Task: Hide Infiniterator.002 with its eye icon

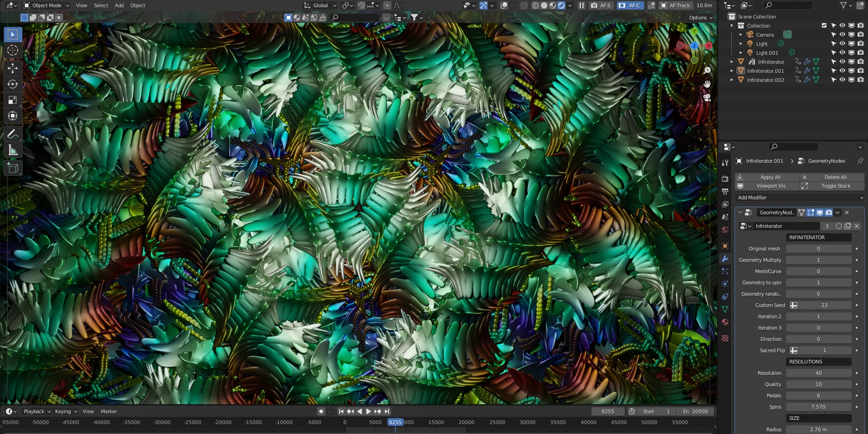Action: 843,80
